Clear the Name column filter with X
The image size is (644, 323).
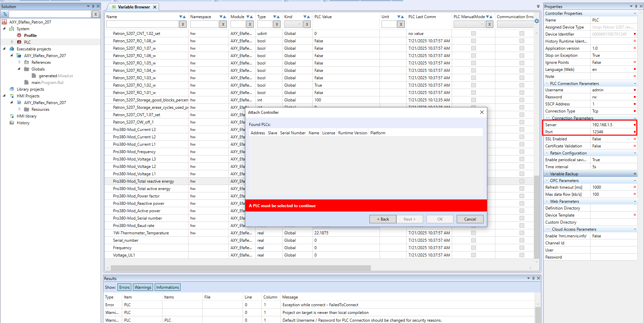point(183,24)
